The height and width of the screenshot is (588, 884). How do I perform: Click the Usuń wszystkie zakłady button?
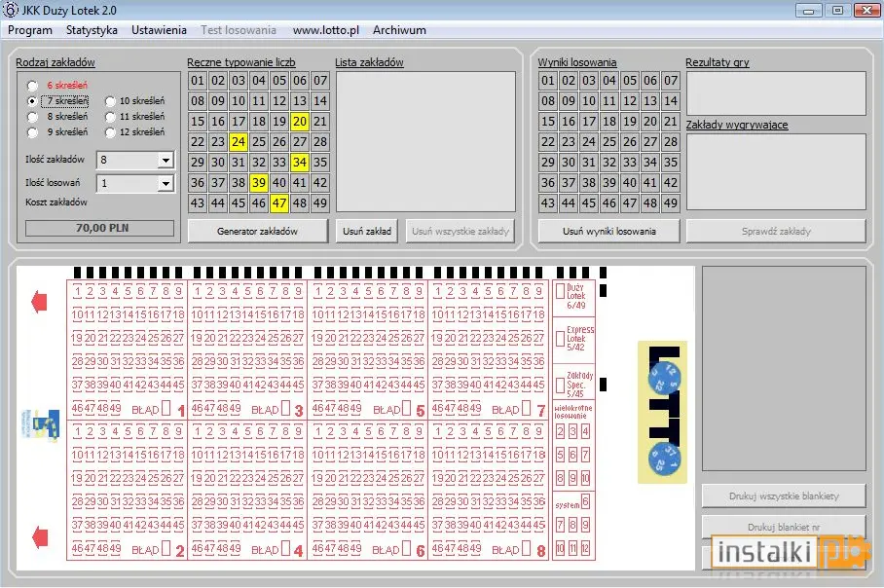pyautogui.click(x=460, y=231)
